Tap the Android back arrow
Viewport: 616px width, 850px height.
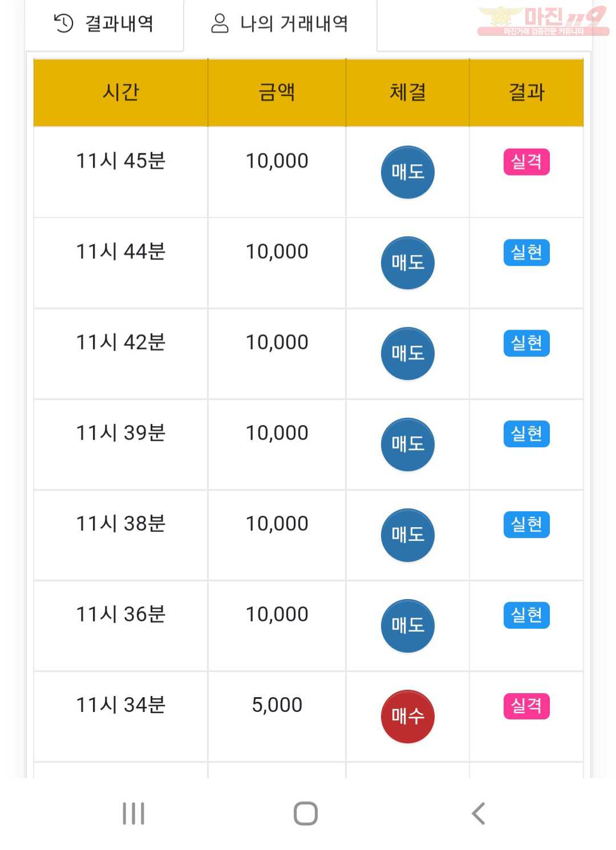[x=479, y=813]
